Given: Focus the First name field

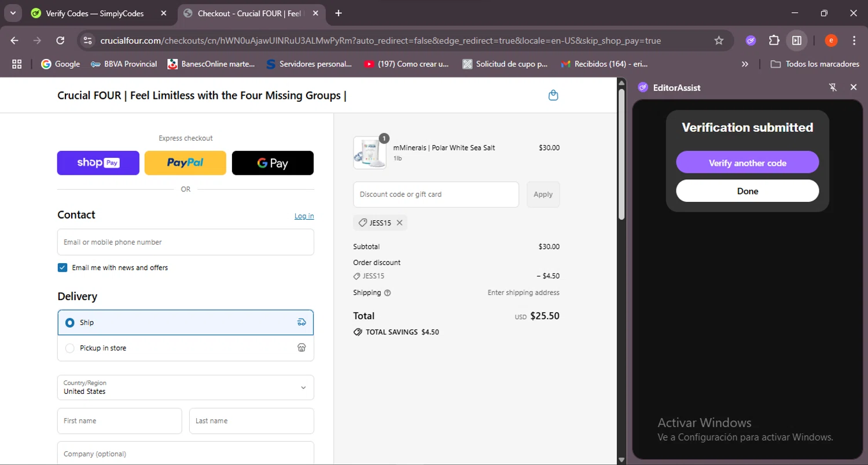Looking at the screenshot, I should click(x=120, y=421).
